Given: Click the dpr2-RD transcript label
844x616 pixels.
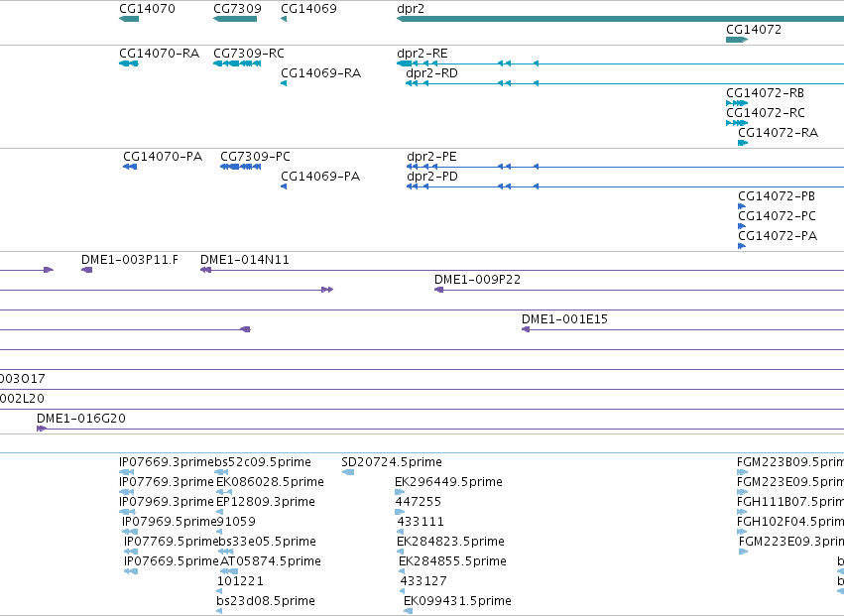Looking at the screenshot, I should [431, 73].
